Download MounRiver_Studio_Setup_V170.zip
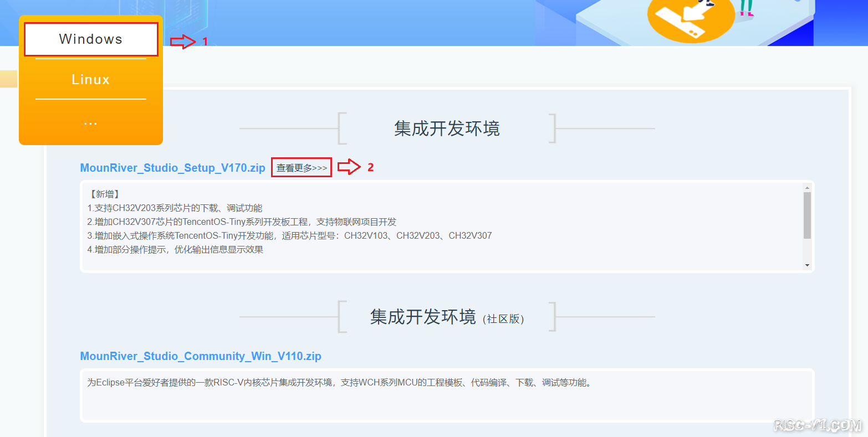Screen dimensions: 868x437 point(172,168)
